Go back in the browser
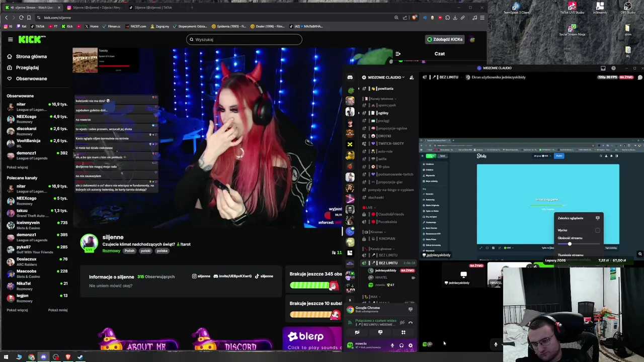This screenshot has height=362, width=644. tap(6, 18)
